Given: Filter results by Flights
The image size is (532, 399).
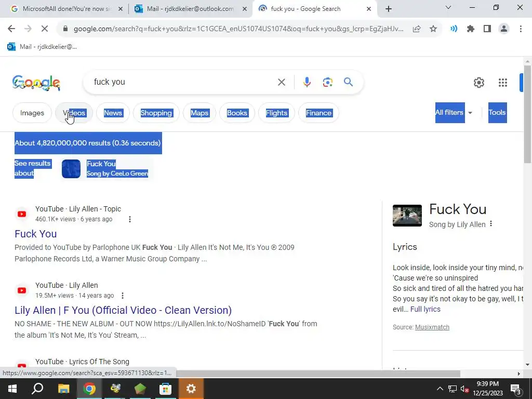Looking at the screenshot, I should click(276, 113).
